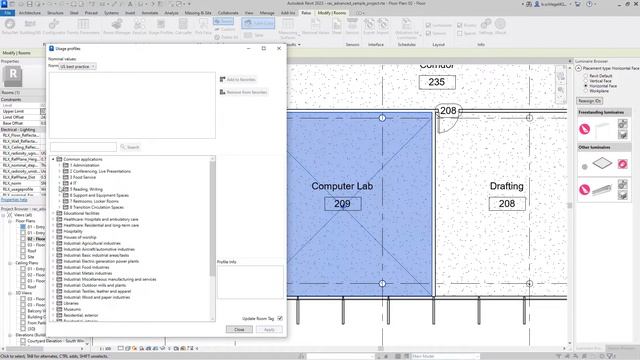Click the Apply button in dialog

pos(269,329)
